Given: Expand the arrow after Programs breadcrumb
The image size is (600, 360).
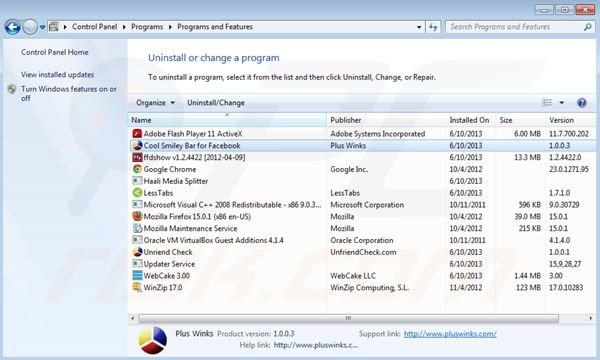Looking at the screenshot, I should click(170, 27).
